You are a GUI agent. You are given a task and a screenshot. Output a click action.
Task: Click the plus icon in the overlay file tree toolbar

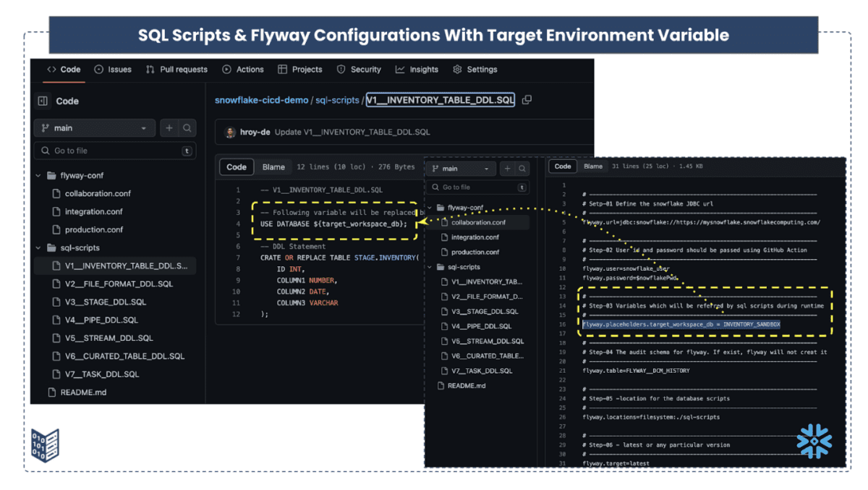(506, 167)
